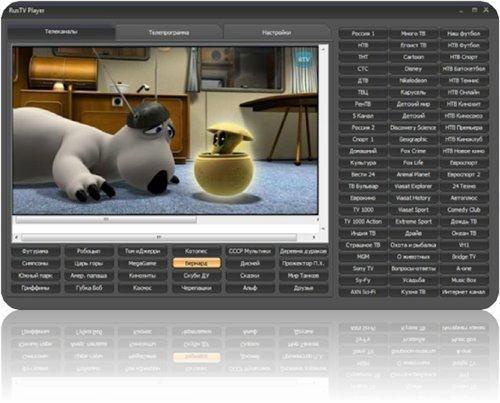Select Extreme Sport channel
Image resolution: width=500 pixels, height=403 pixels.
click(x=413, y=222)
